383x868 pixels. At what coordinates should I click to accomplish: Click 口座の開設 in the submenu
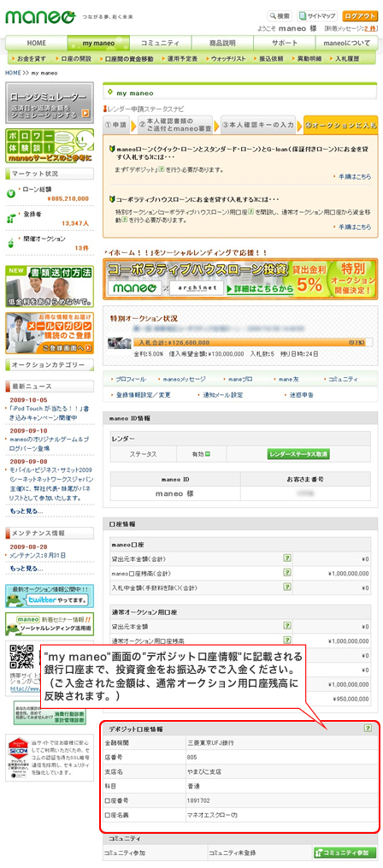click(x=75, y=58)
